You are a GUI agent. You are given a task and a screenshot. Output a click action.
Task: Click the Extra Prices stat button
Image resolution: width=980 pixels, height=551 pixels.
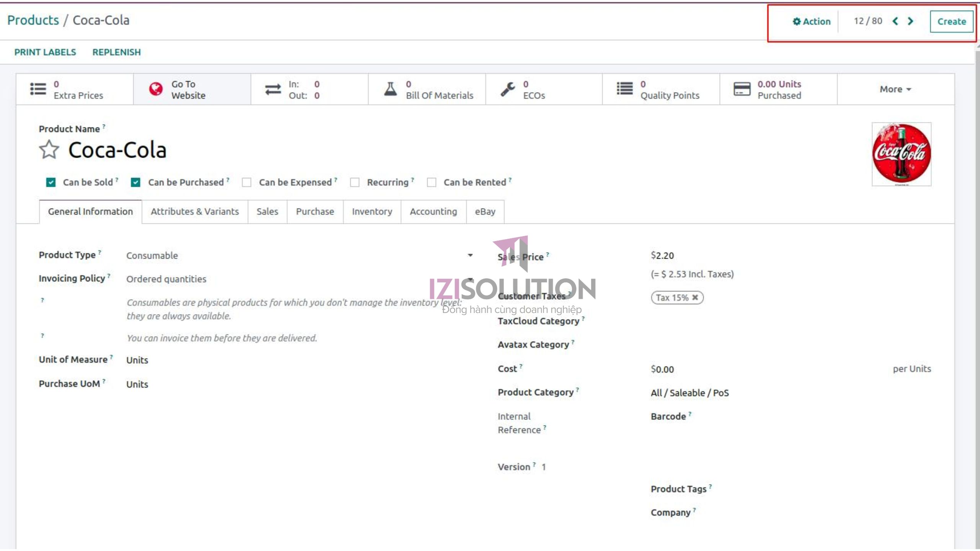[38, 89]
